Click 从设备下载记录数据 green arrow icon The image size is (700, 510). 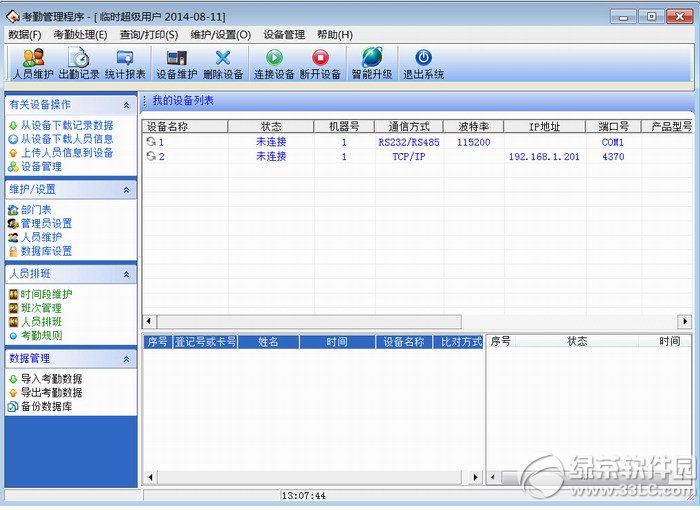[13, 125]
